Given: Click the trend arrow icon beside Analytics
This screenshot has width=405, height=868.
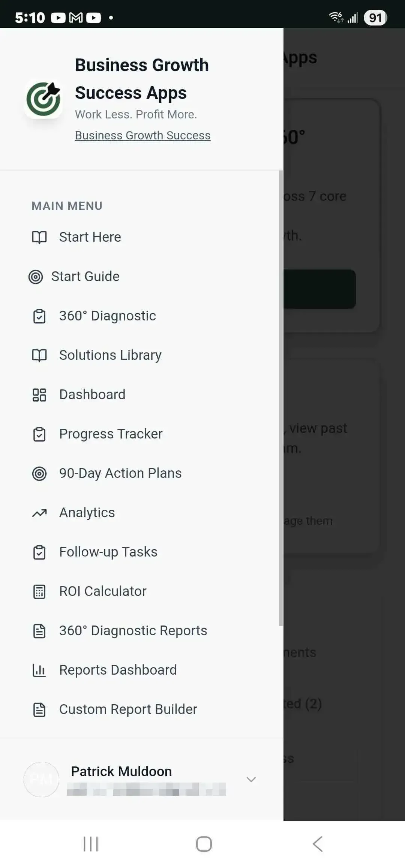Looking at the screenshot, I should 39,513.
